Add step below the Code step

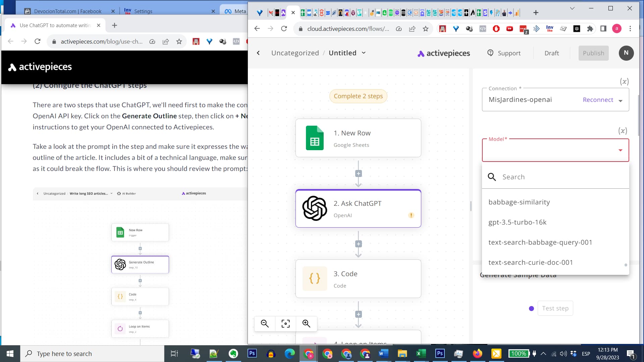pyautogui.click(x=358, y=314)
